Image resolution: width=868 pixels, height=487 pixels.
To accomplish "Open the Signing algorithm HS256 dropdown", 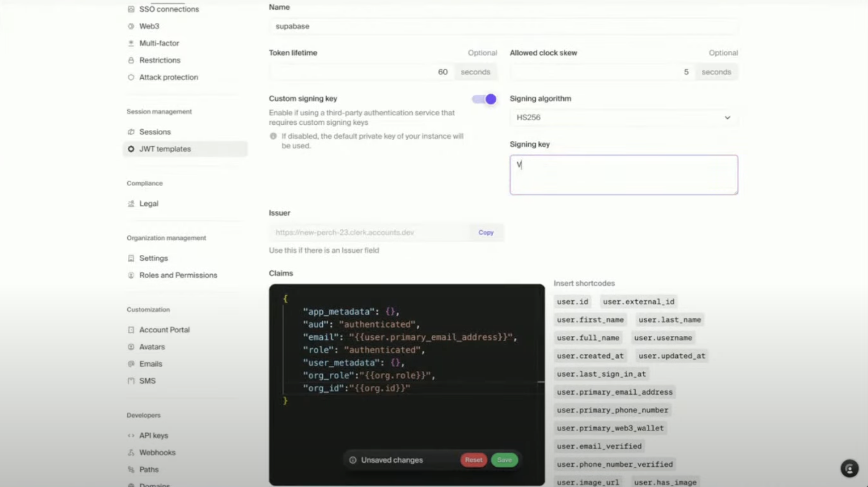I will (623, 117).
